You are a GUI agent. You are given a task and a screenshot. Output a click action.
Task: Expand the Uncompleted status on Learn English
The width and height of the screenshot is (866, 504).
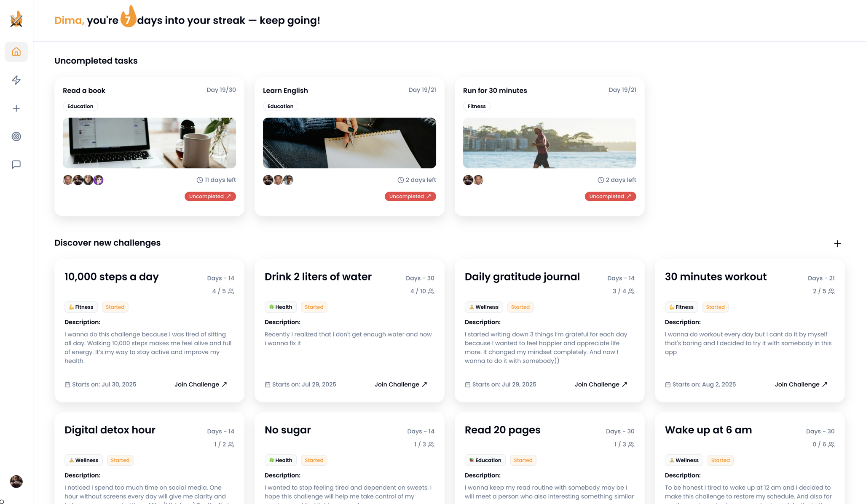click(x=410, y=196)
